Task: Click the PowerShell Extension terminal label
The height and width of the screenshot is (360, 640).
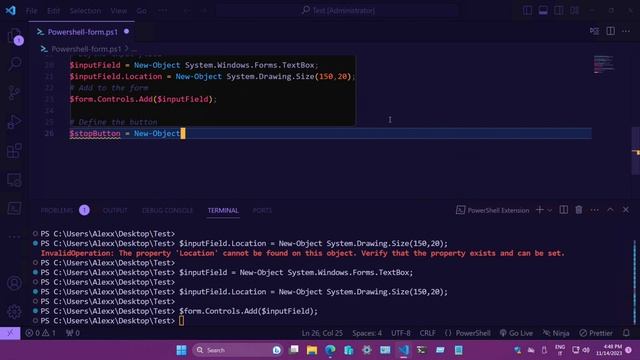Action: click(493, 210)
